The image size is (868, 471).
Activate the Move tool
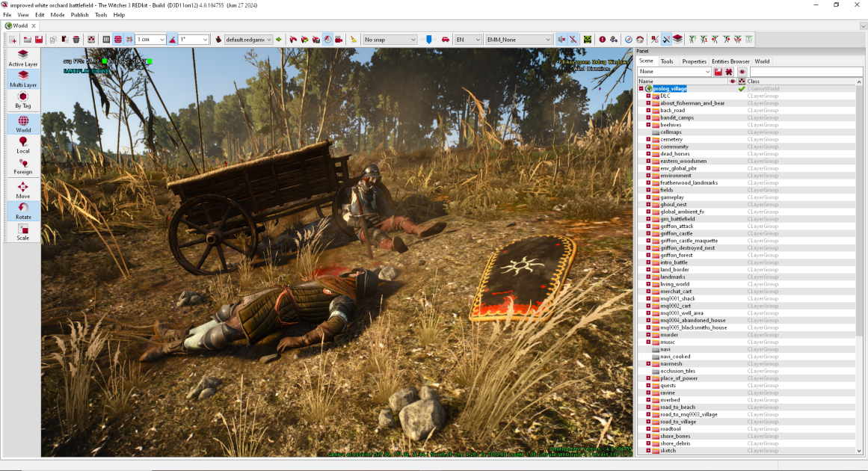coord(23,191)
